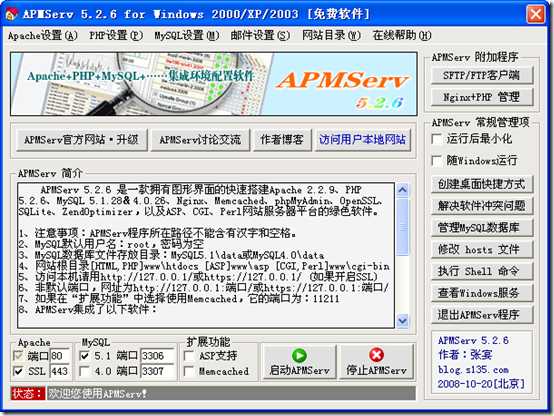Click the 作者：张宴 text
The height and width of the screenshot is (416, 554).
point(465,355)
